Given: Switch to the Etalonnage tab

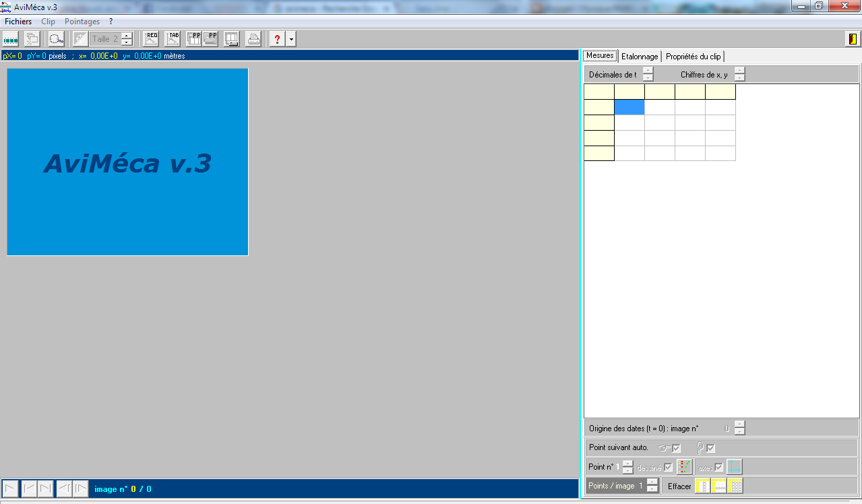Looking at the screenshot, I should 639,56.
